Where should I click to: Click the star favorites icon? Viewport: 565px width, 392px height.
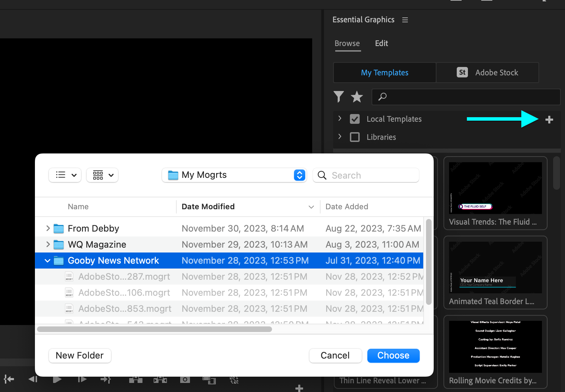click(357, 97)
